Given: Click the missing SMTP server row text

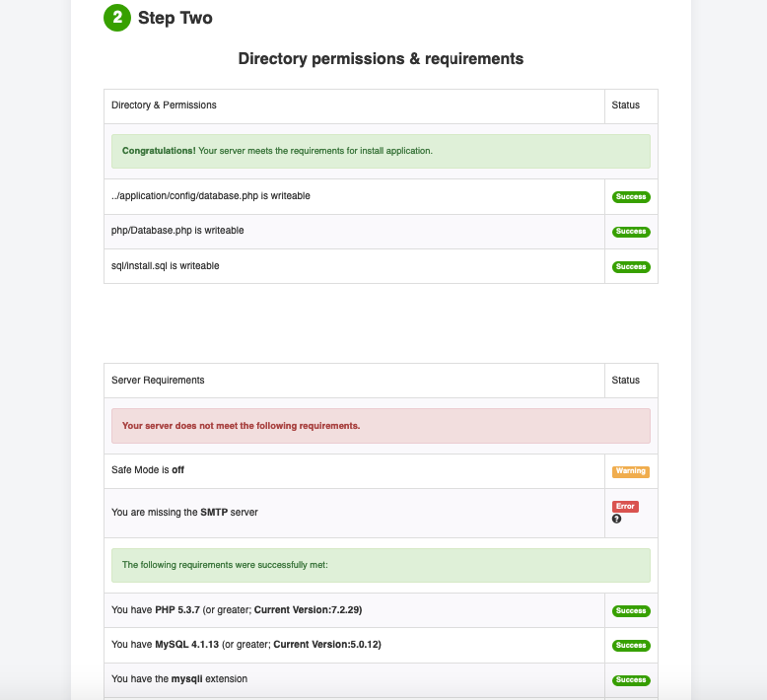Looking at the screenshot, I should click(x=185, y=512).
